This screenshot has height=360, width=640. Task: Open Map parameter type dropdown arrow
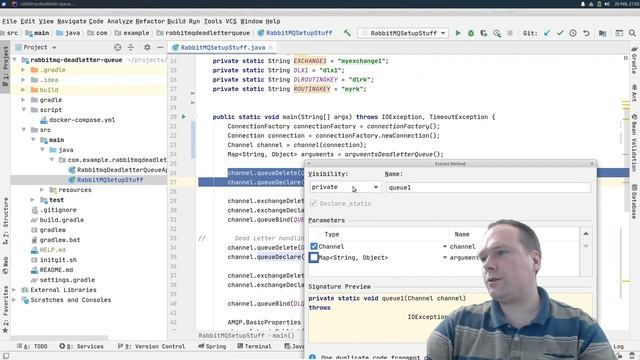444,258
